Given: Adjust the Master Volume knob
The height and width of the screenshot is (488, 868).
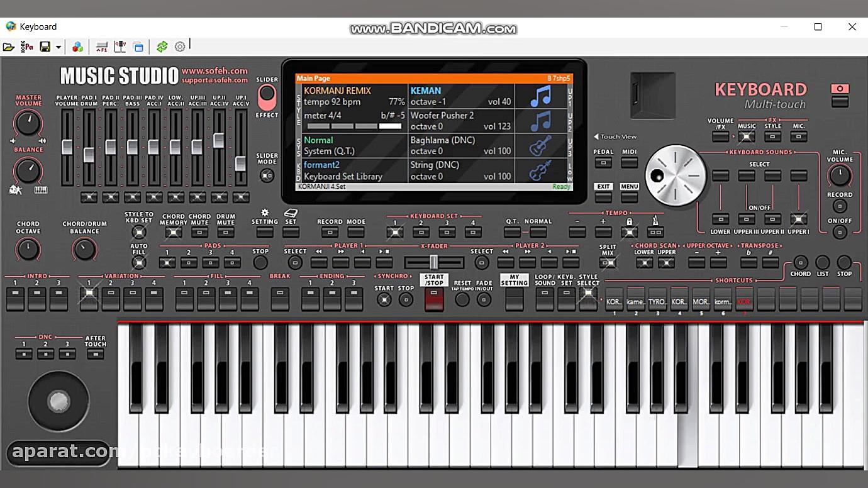Looking at the screenshot, I should 28,123.
